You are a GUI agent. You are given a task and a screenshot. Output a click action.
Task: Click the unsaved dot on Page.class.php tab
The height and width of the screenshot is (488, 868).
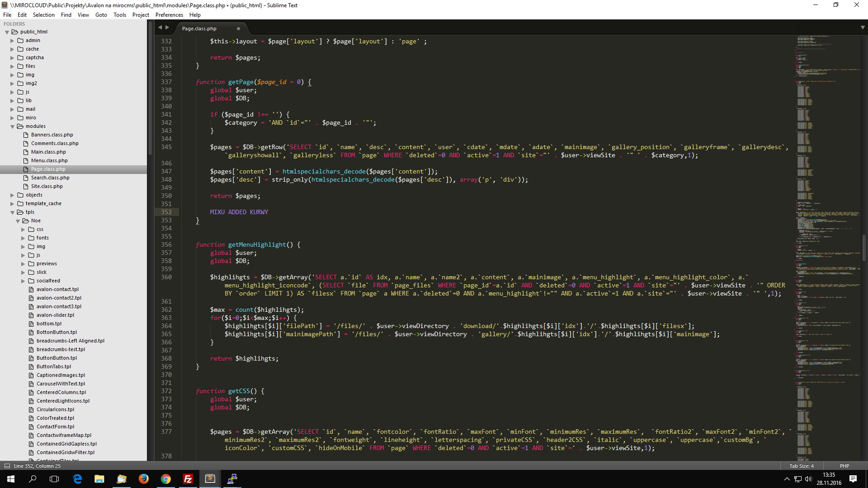click(238, 28)
